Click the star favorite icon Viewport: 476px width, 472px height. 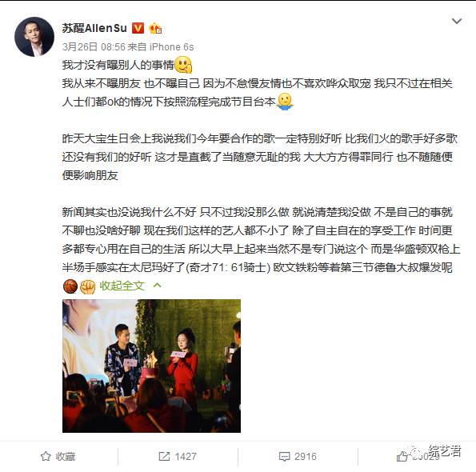click(46, 456)
